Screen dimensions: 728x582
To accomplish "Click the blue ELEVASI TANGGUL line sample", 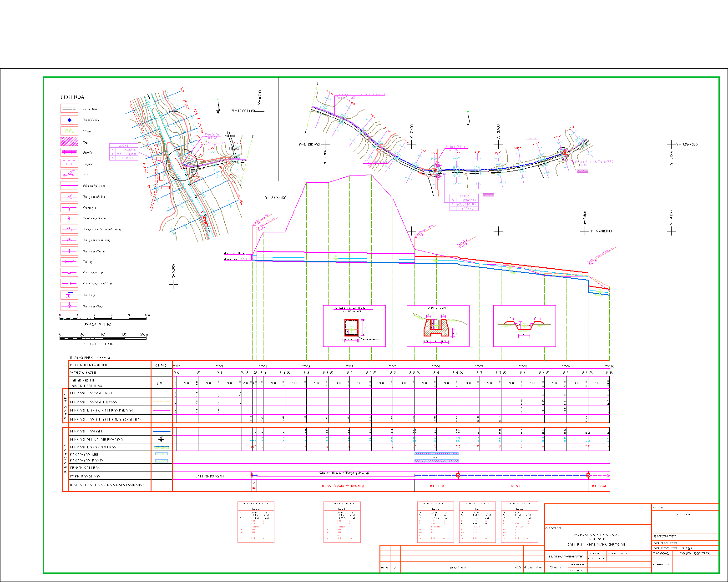I will [162, 431].
